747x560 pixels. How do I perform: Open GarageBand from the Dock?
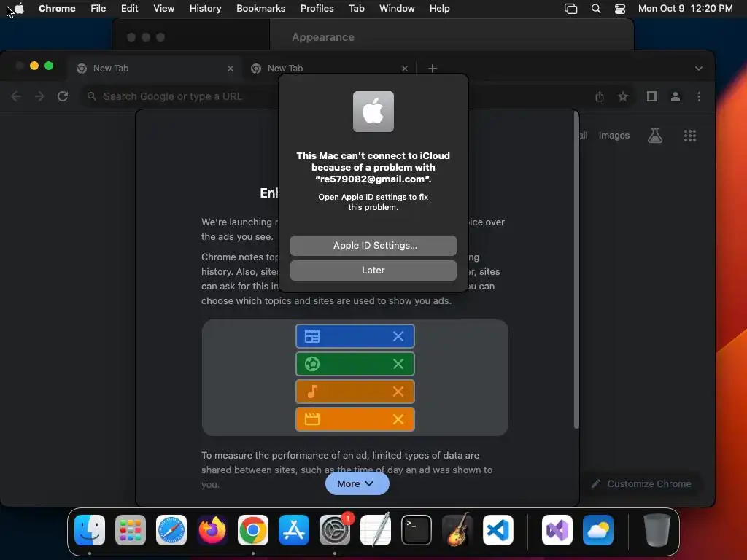[x=457, y=530]
